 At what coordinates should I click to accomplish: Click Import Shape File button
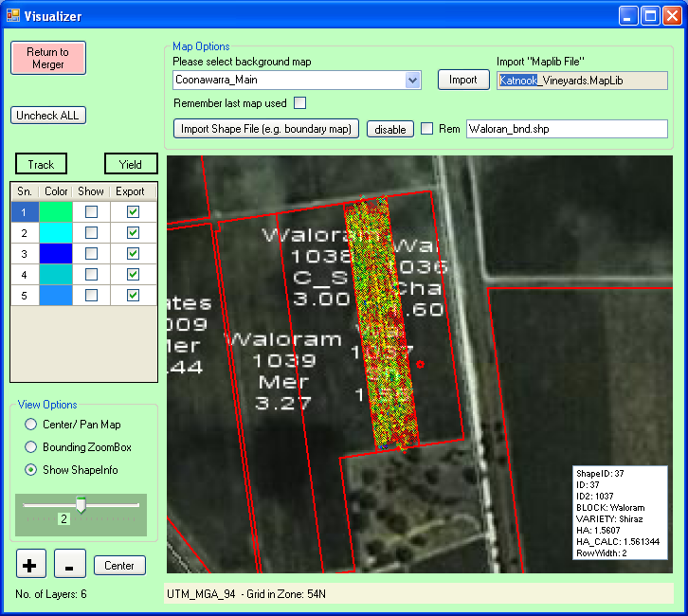pyautogui.click(x=265, y=129)
